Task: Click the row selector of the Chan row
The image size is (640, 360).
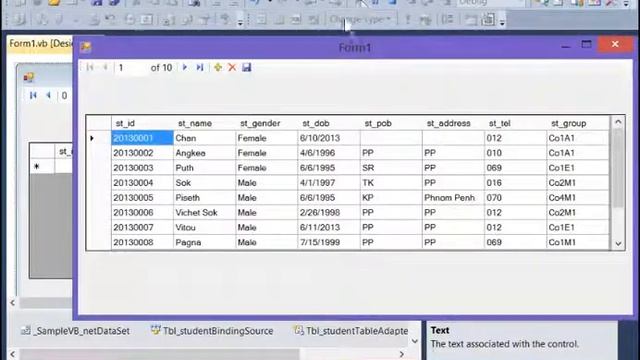Action: 99,138
